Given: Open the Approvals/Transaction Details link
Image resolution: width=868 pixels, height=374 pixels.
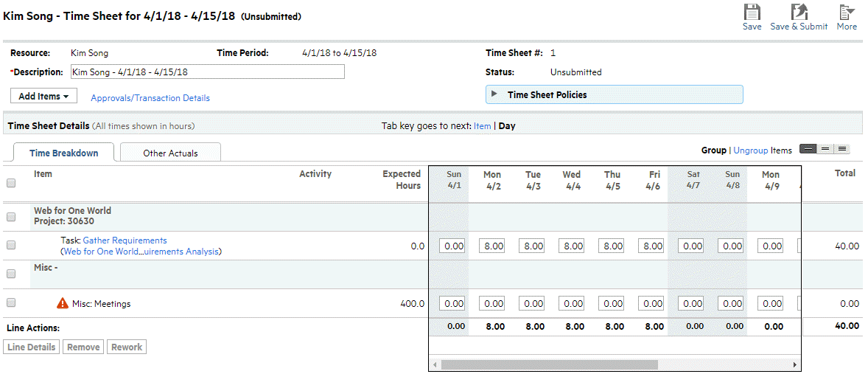Looking at the screenshot, I should [150, 98].
